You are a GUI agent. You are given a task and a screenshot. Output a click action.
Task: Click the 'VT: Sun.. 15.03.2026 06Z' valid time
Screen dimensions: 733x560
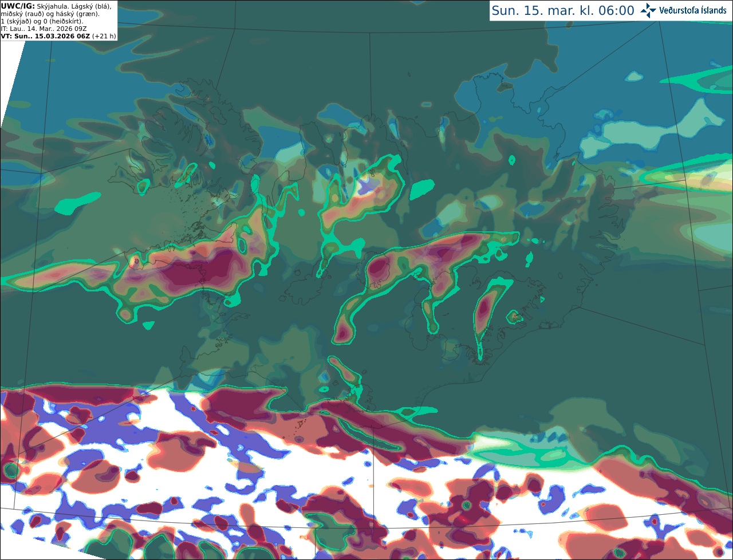coord(45,36)
